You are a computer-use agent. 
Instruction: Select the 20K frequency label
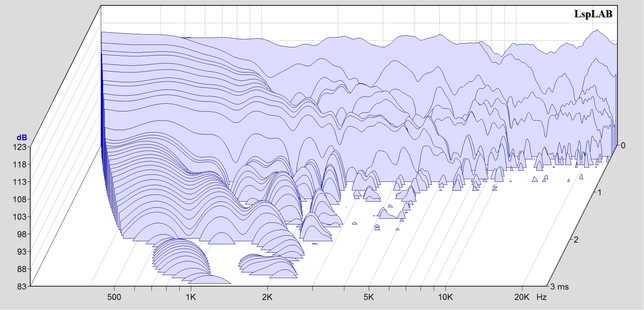pos(522,297)
